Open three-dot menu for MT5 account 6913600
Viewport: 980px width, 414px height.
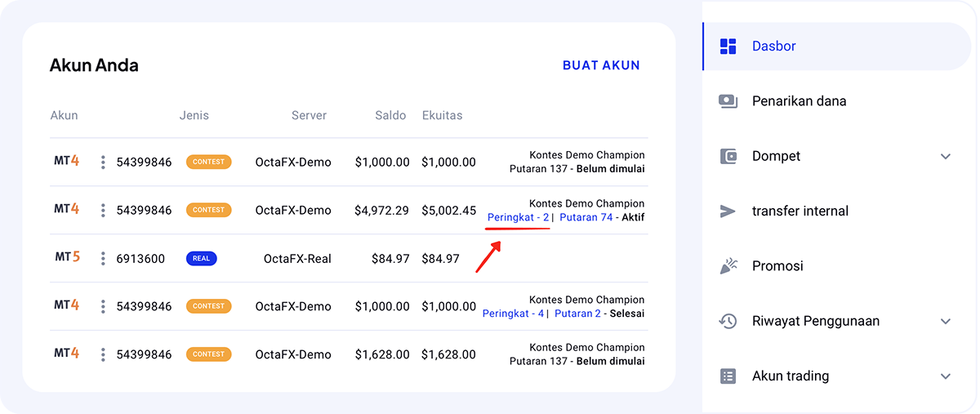coord(103,259)
